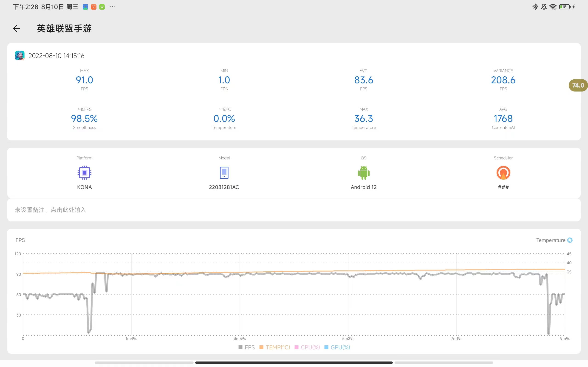Tap the Android 12 robot icon
The height and width of the screenshot is (367, 588).
(x=364, y=172)
